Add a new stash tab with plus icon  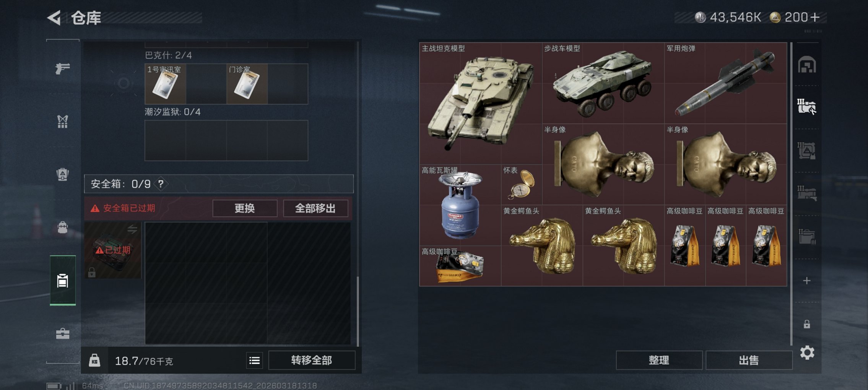807,281
